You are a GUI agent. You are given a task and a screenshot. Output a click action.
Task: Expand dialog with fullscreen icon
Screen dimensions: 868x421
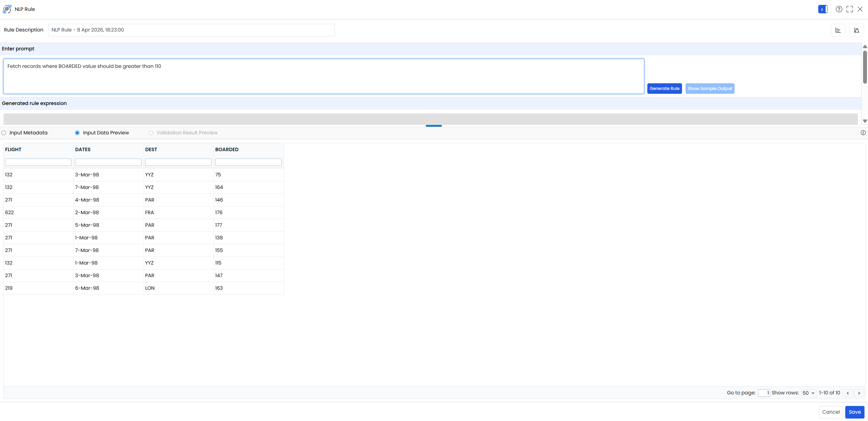(849, 9)
